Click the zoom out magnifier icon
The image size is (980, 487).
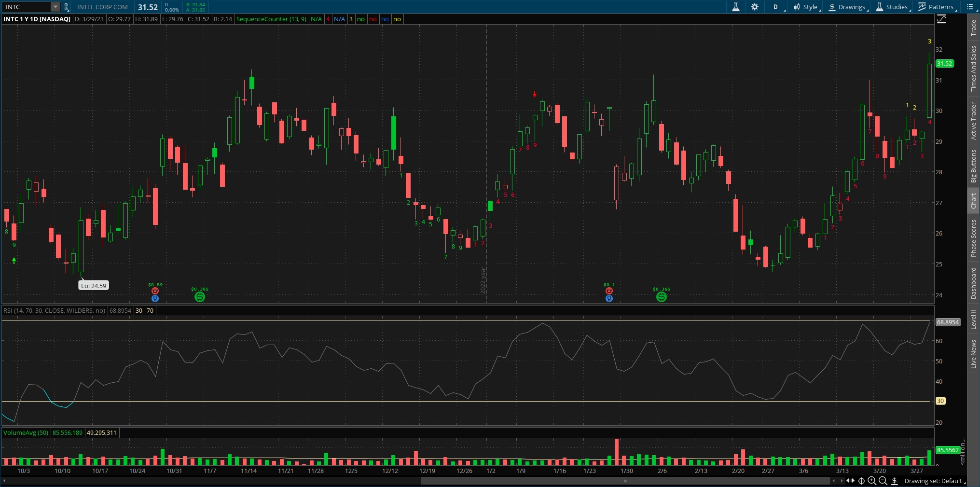883,481
